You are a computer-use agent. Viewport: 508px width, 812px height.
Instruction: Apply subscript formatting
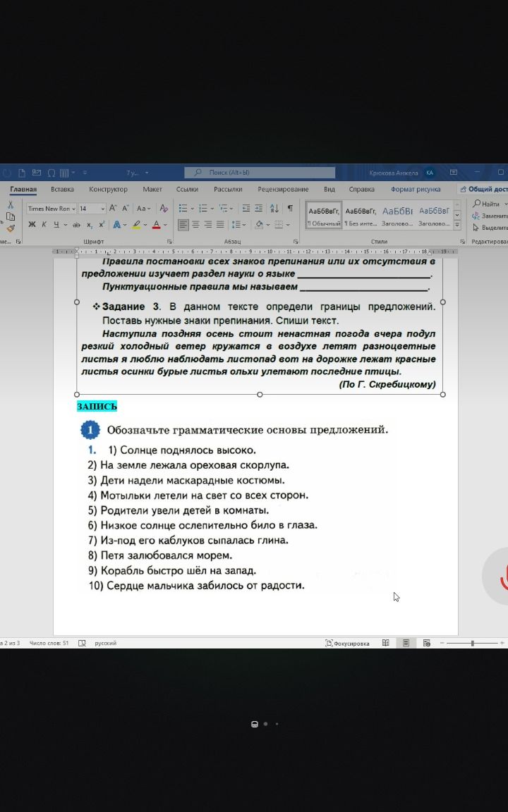pos(90,225)
